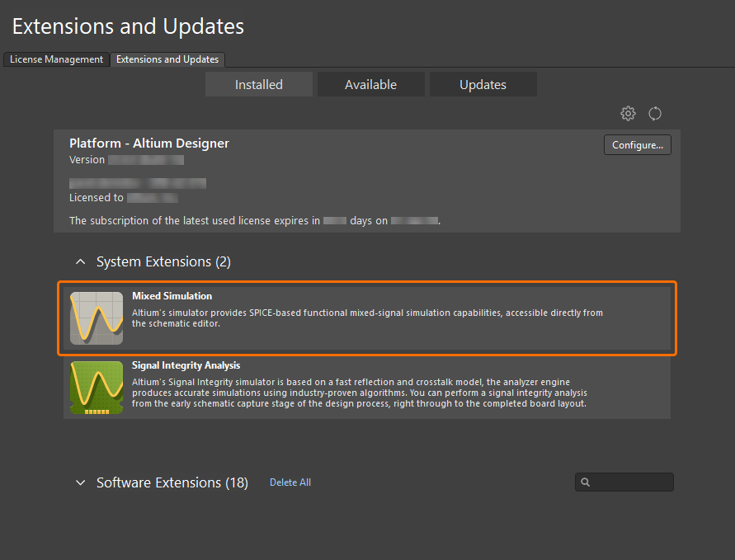Focus the software extensions search field

point(624,482)
